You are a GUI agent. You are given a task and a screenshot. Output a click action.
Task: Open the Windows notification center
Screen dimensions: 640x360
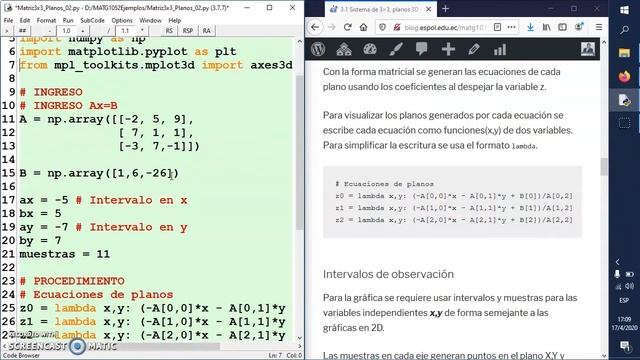tap(624, 347)
